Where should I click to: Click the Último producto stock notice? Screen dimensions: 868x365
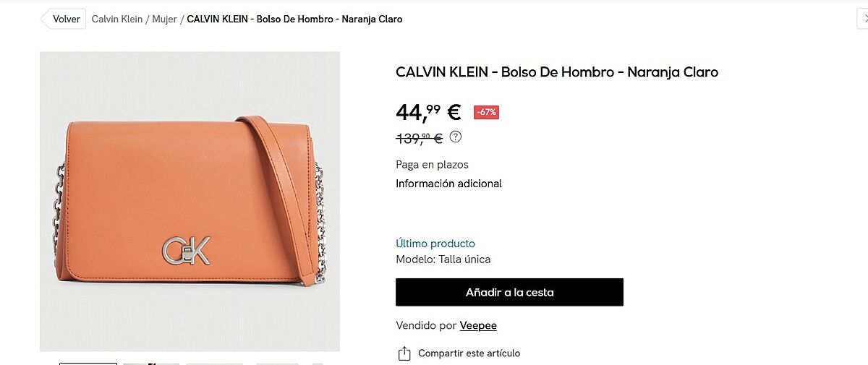435,244
